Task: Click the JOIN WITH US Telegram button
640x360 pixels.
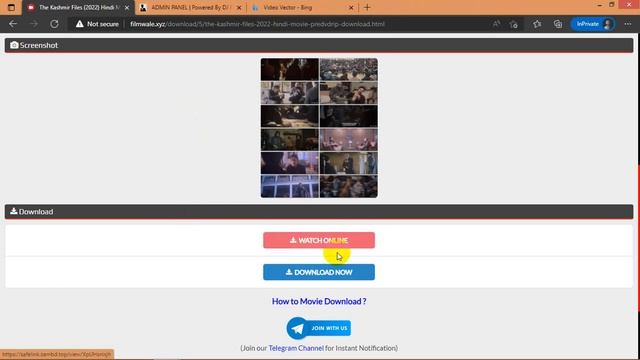Action: [318, 328]
